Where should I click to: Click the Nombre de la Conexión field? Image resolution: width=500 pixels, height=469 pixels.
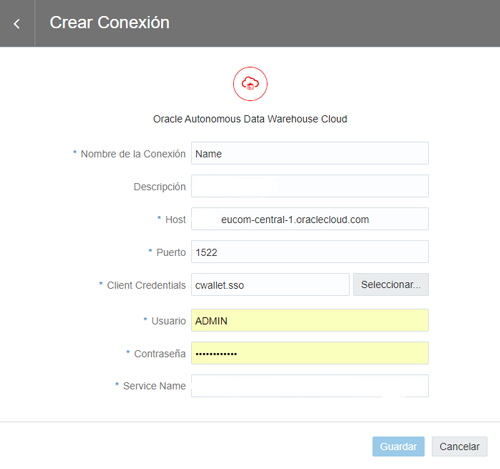tap(310, 153)
